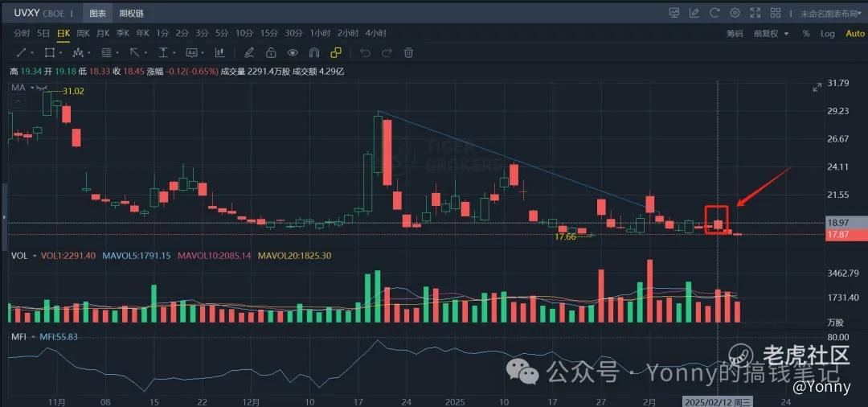Select the 分时 timeframe
868x407 pixels.
pos(23,33)
